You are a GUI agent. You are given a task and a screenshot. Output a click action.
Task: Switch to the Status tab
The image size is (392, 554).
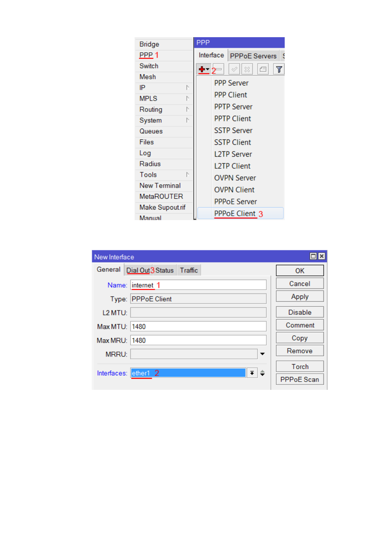[164, 270]
